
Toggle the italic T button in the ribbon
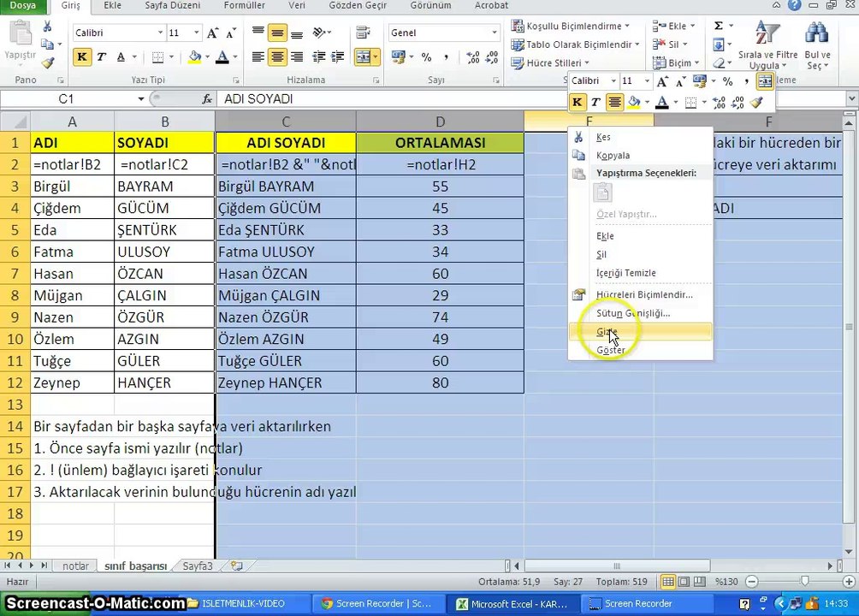click(101, 56)
